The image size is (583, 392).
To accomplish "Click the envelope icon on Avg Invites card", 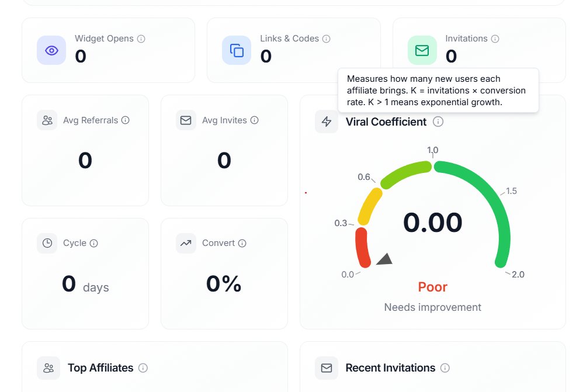I will click(186, 120).
